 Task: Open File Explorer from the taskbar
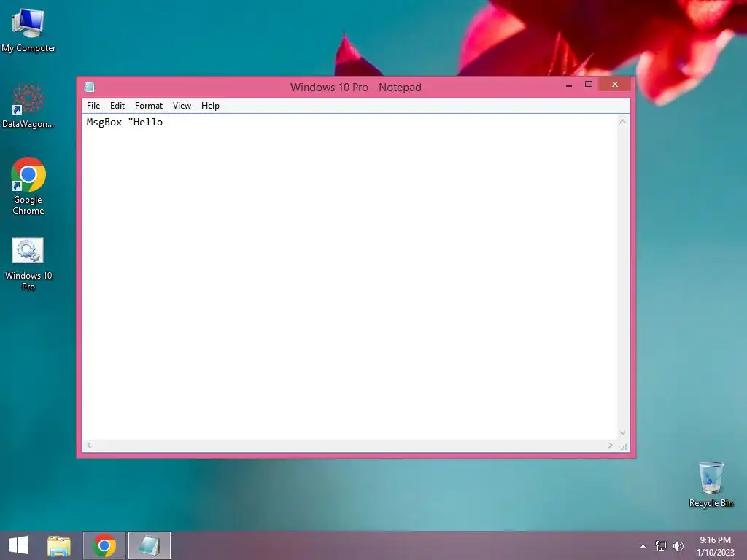coord(59,545)
